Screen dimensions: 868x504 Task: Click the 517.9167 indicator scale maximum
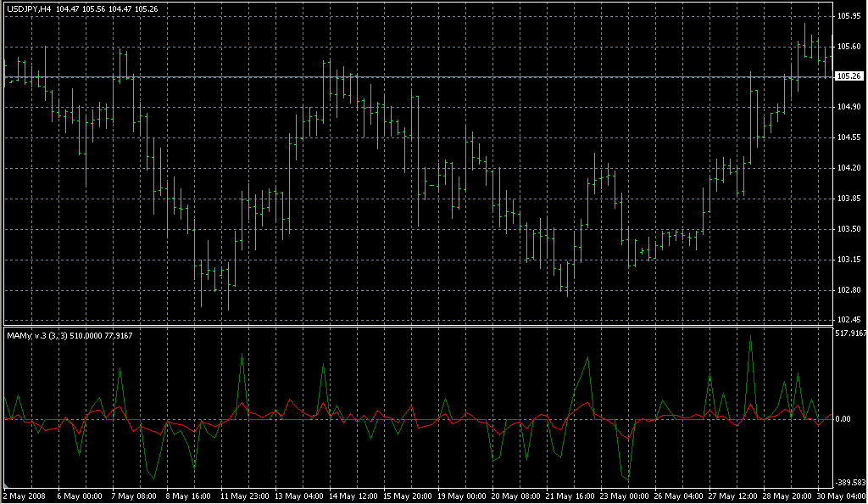(x=850, y=333)
